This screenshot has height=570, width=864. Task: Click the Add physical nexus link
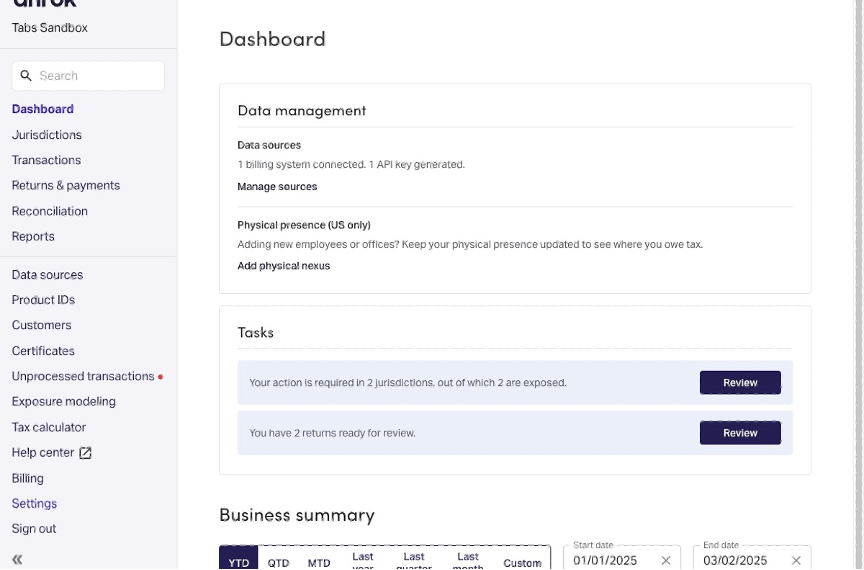[283, 266]
